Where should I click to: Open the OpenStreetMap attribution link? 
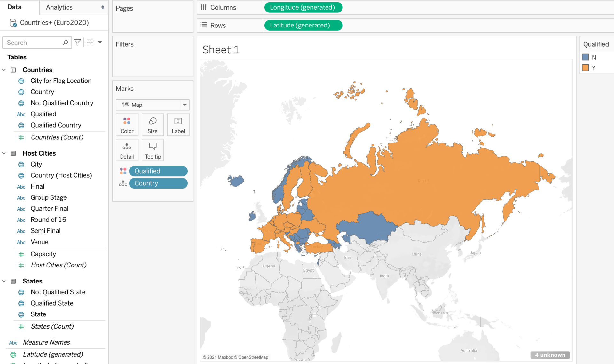(x=253, y=357)
